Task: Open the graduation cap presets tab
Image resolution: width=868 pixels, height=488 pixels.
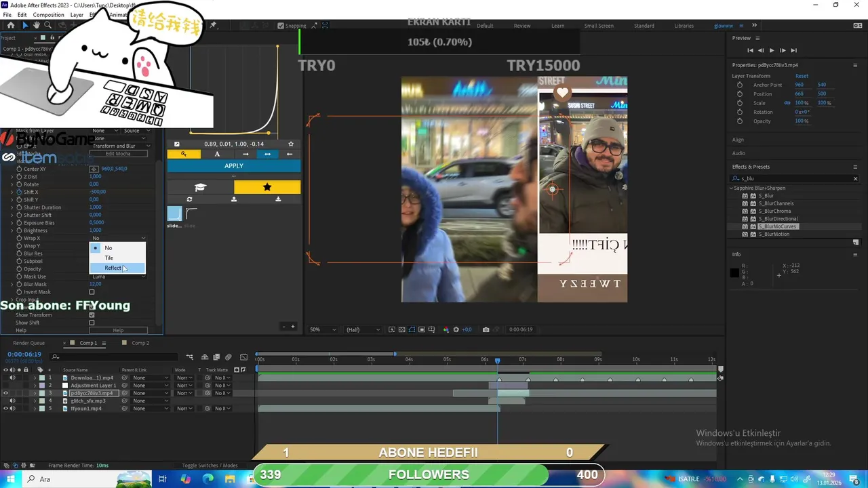Action: click(x=200, y=187)
